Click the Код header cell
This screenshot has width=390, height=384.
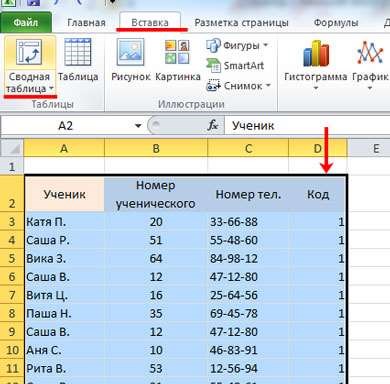click(x=318, y=194)
